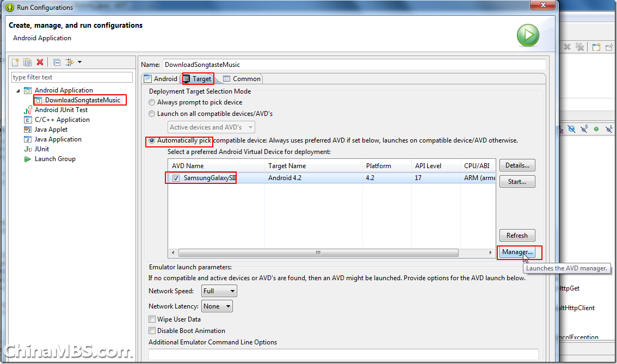Select the Java Applet icon
617x364 pixels.
tap(28, 129)
